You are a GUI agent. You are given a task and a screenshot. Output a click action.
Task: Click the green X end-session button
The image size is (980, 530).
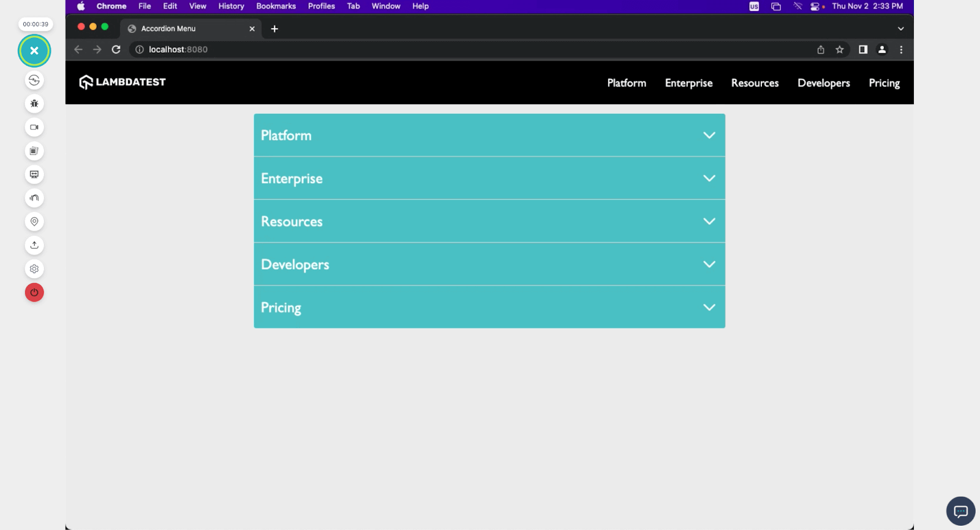tap(34, 51)
